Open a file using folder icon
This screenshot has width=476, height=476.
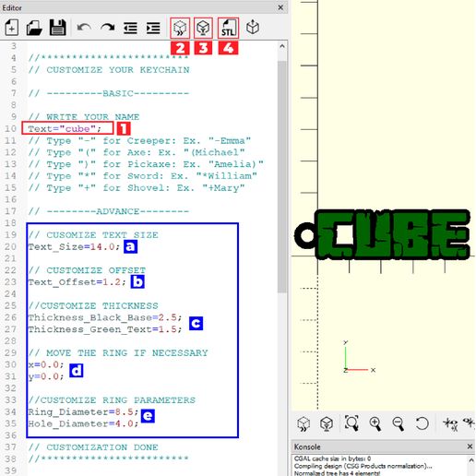[x=34, y=28]
